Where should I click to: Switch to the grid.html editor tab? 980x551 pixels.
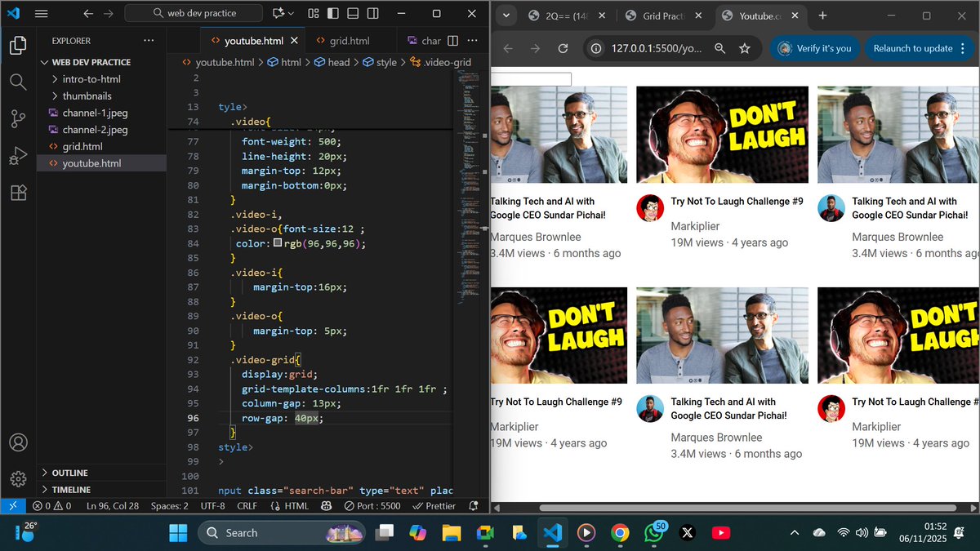pos(350,41)
